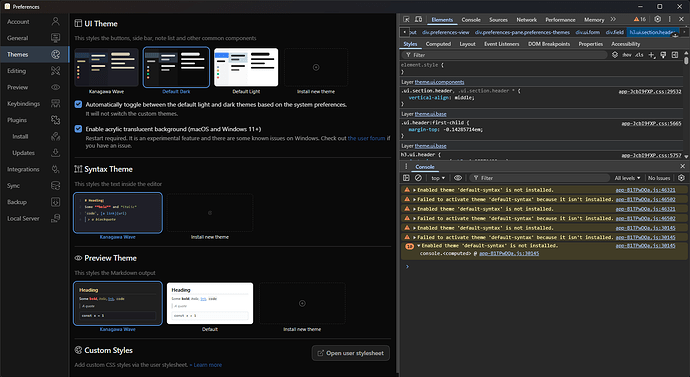Click the CSS layers toggle icon in Styles
The width and height of the screenshot is (690, 377).
click(x=615, y=55)
